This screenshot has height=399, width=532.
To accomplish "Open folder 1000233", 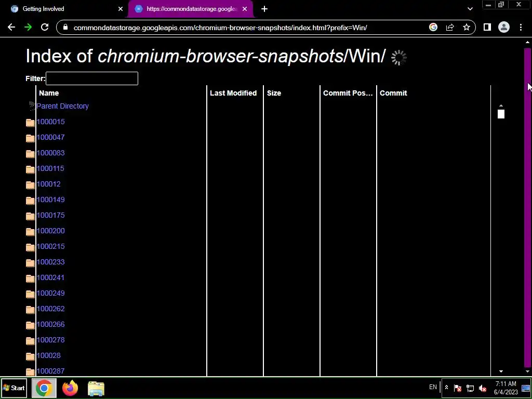I will [50, 262].
